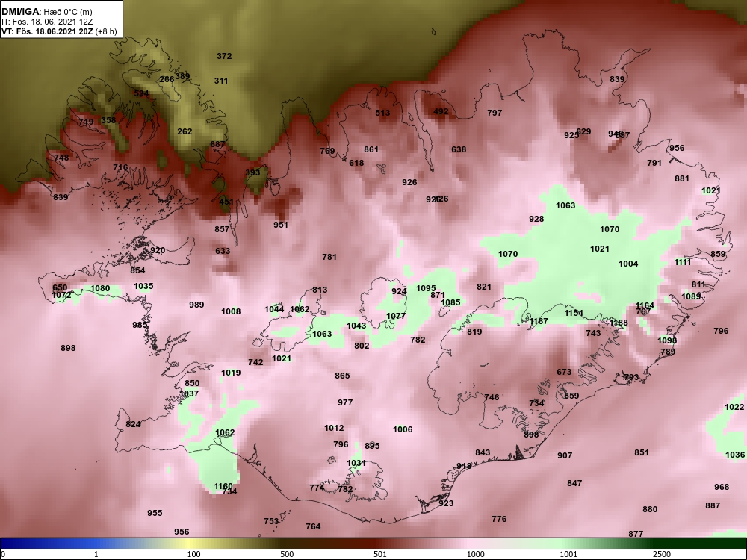Click the 1004 value in the green area
The height and width of the screenshot is (560, 747).
click(628, 264)
